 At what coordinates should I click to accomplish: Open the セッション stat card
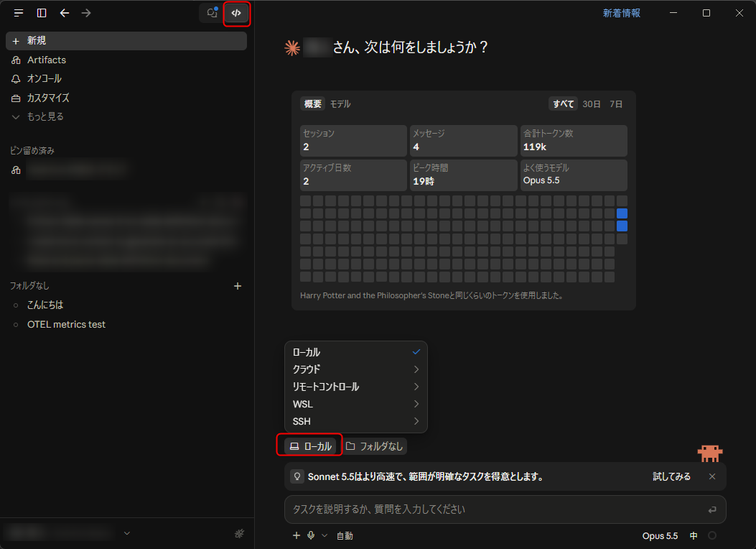tap(353, 141)
